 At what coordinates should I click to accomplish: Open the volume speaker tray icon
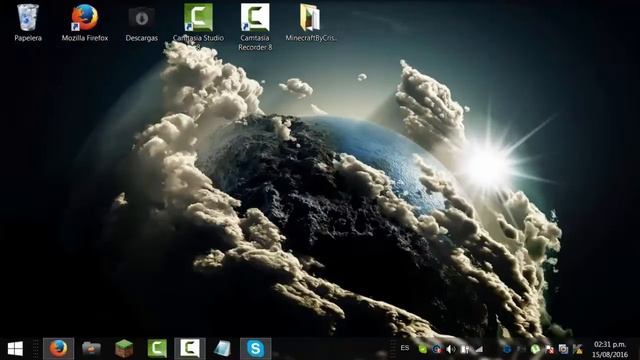[x=451, y=349]
